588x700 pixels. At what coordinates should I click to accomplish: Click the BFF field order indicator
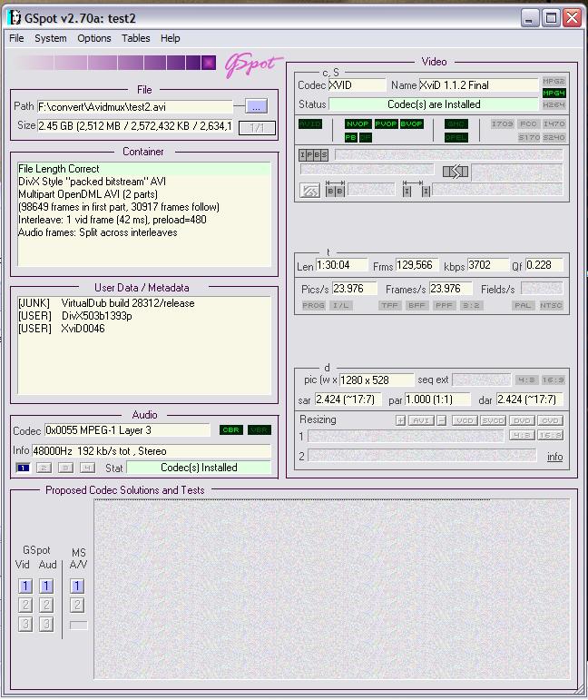point(416,305)
